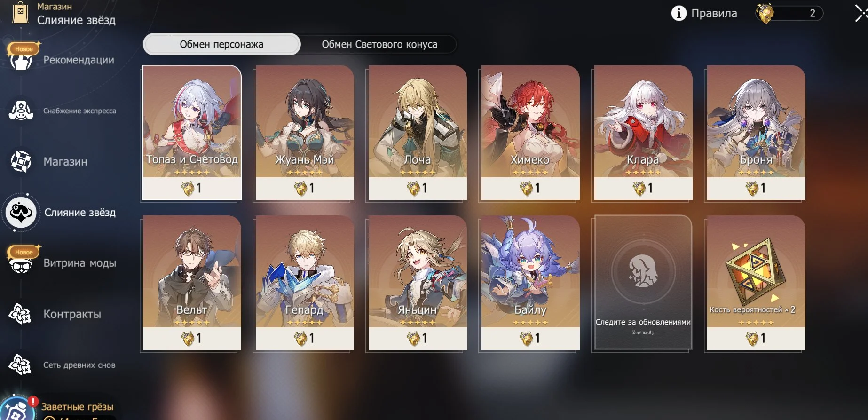Close the shop with X button
This screenshot has width=868, height=420.
click(x=860, y=13)
